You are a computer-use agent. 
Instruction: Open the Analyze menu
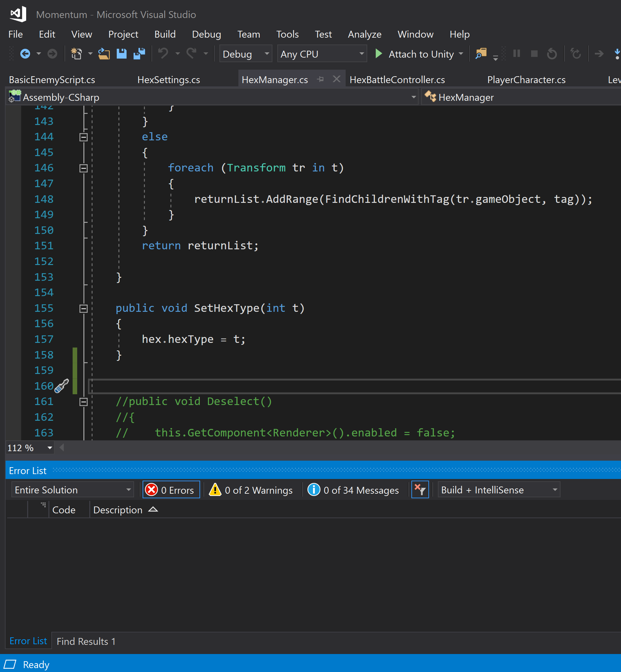pos(364,34)
